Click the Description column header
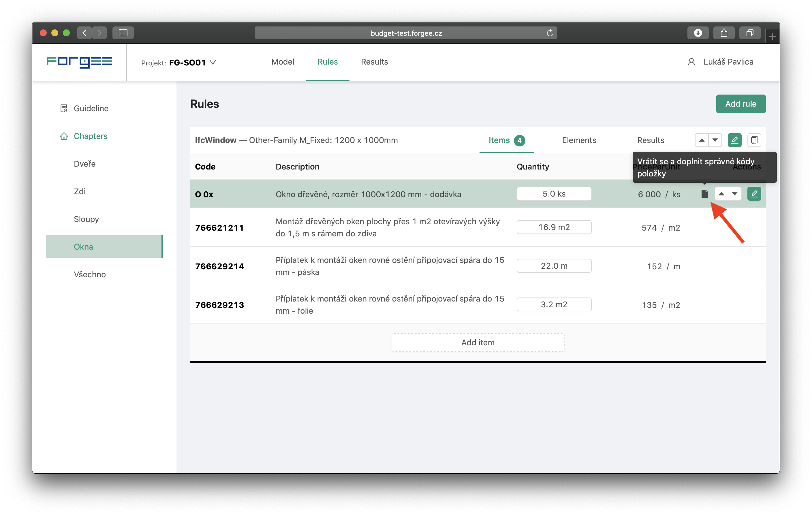Image resolution: width=812 pixels, height=516 pixels. pyautogui.click(x=297, y=167)
